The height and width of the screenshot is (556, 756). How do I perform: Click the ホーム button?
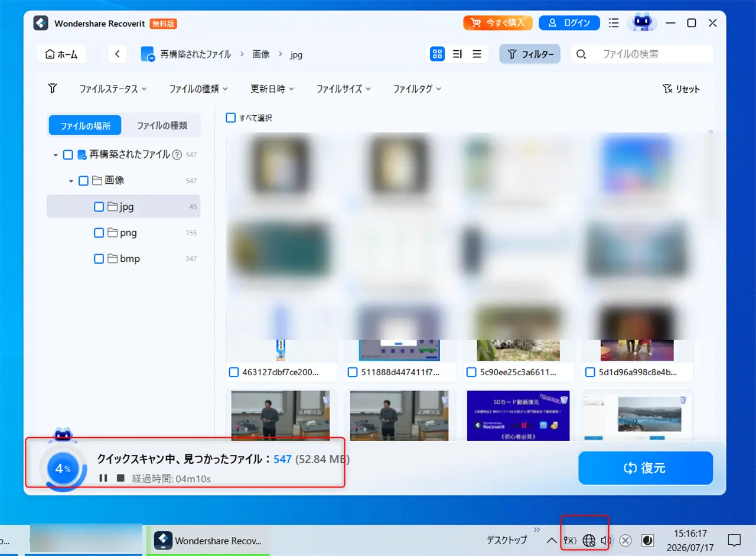tap(61, 54)
